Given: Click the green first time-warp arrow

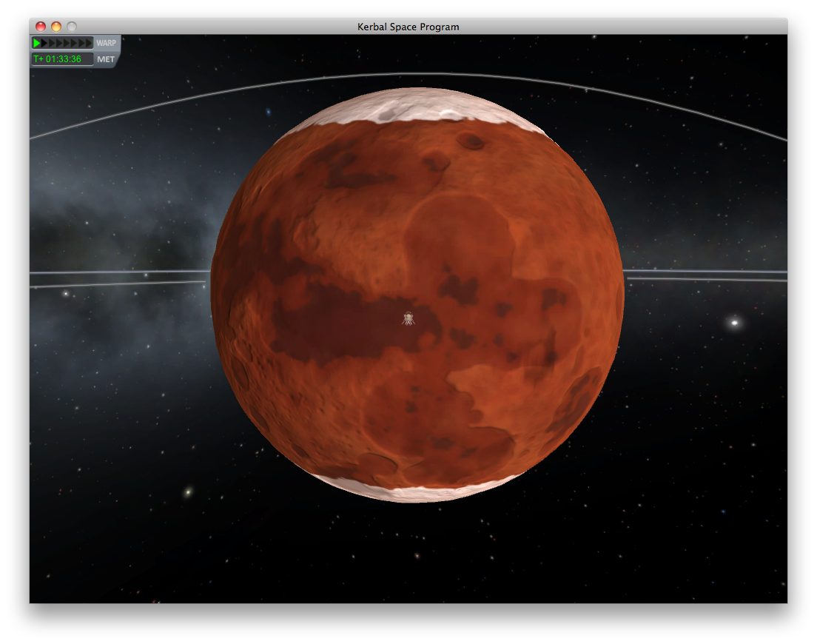Looking at the screenshot, I should tap(36, 43).
